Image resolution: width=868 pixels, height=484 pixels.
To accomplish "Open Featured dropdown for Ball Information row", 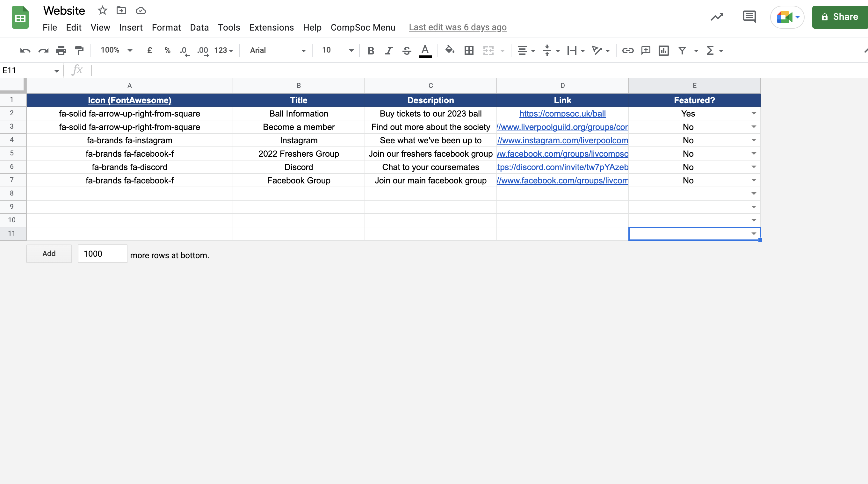I will pyautogui.click(x=754, y=113).
